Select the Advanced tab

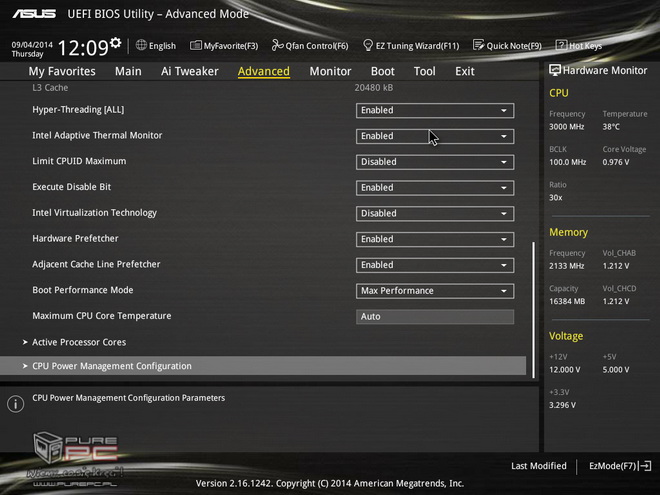[x=263, y=72]
